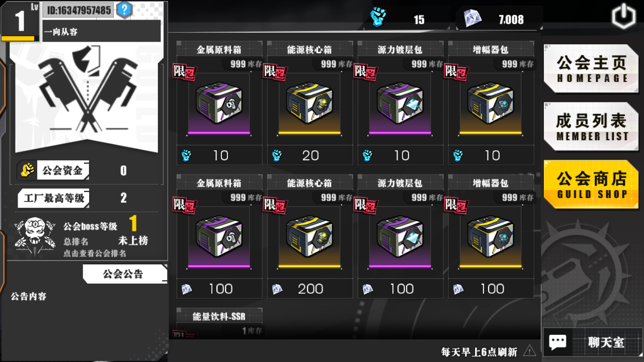Tap the chat bubble icon for chat room
644x362 pixels.
(x=557, y=342)
